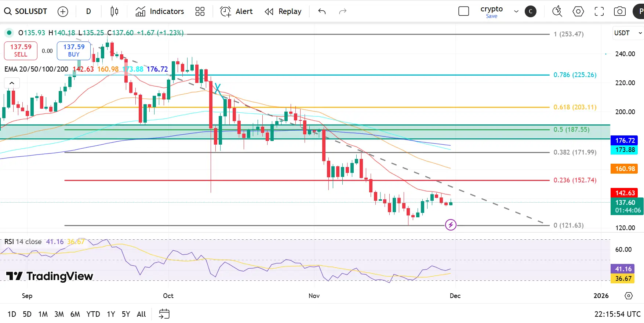The image size is (644, 323).
Task: Open chart settings hexagon icon
Action: point(578,11)
